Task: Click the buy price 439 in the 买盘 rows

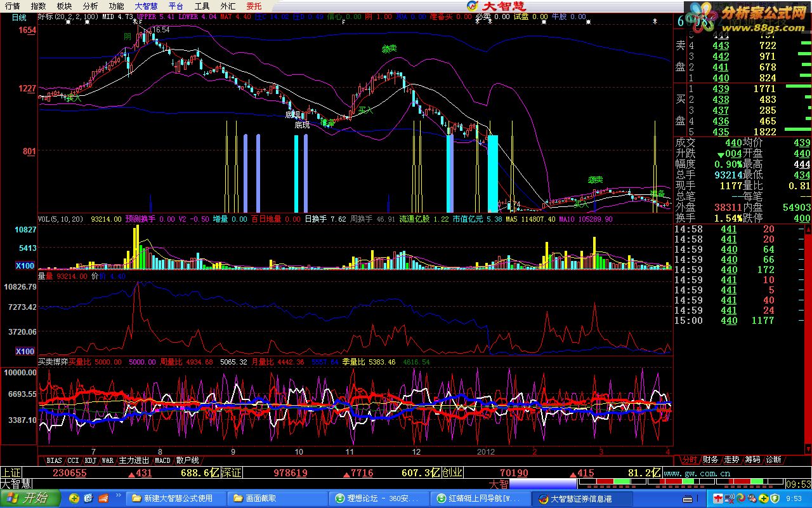Action: [721, 89]
